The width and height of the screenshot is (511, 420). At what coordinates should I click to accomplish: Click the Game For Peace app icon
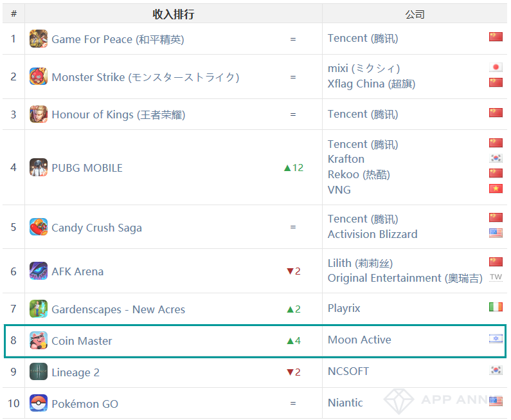click(39, 39)
